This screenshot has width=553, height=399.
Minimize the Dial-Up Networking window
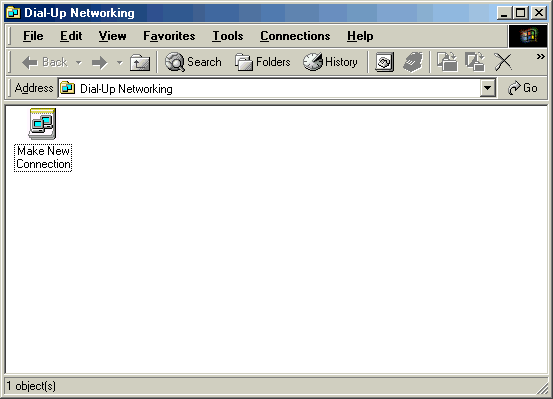[504, 13]
